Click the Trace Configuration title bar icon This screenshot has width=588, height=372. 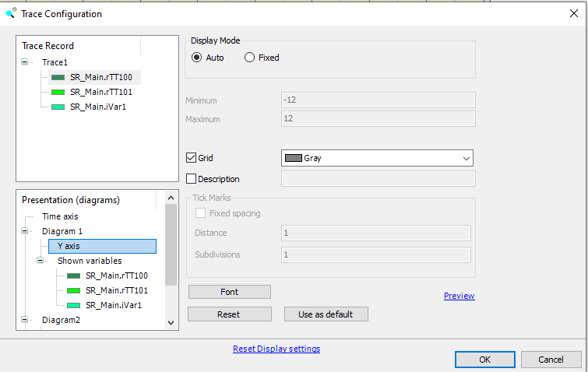[x=10, y=13]
